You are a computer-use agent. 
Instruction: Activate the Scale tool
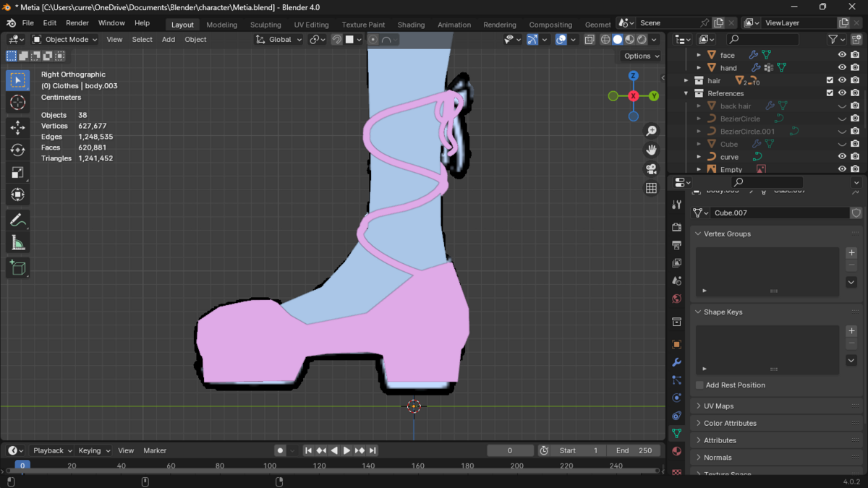pyautogui.click(x=18, y=172)
